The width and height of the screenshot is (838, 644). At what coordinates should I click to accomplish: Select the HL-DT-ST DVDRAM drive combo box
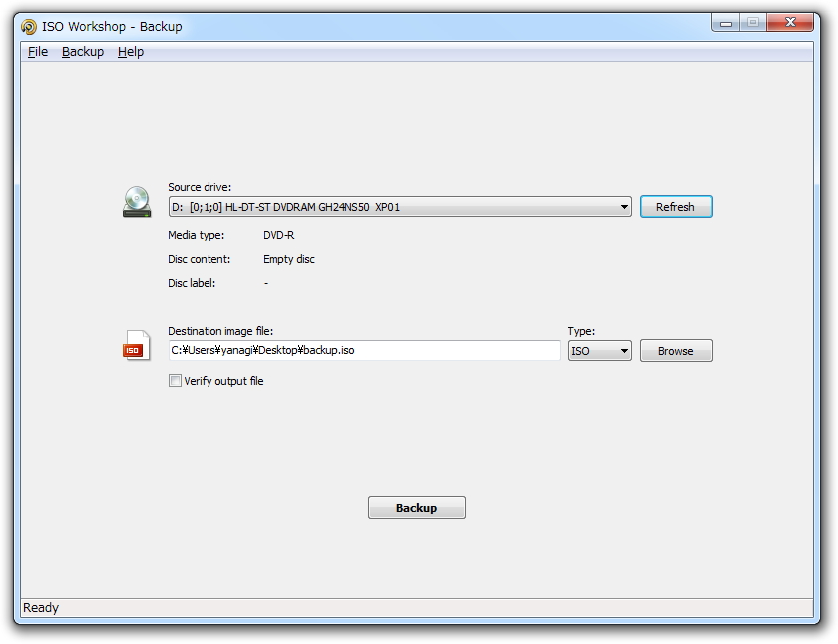coord(400,207)
